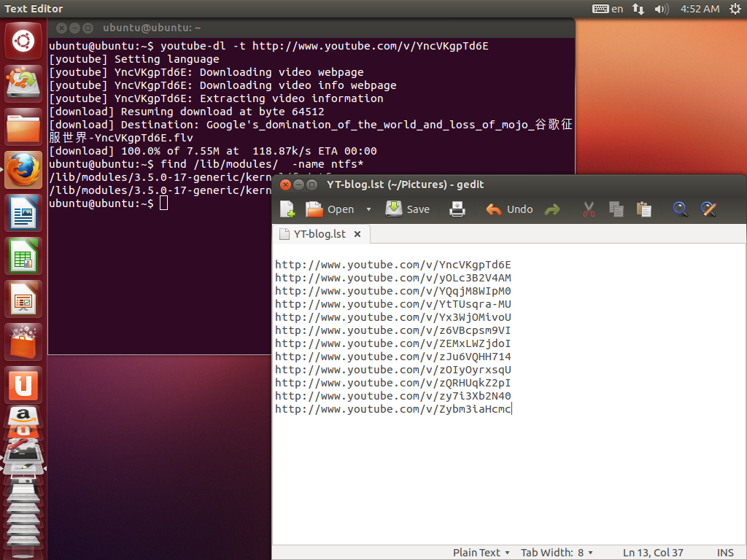This screenshot has height=560, width=747.
Task: Click the URL ending with yOLc3B2V4AM
Action: 393,278
